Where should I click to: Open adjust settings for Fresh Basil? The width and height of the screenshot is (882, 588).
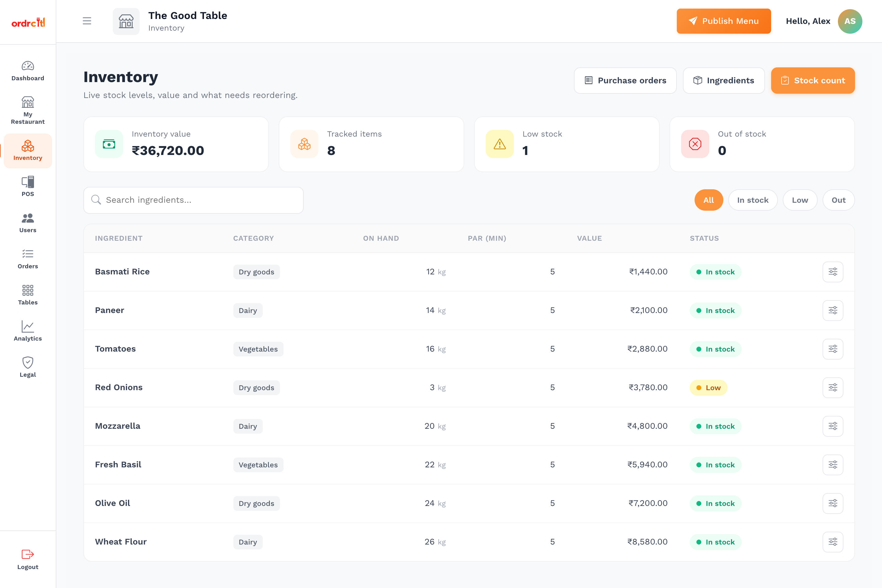[832, 465]
